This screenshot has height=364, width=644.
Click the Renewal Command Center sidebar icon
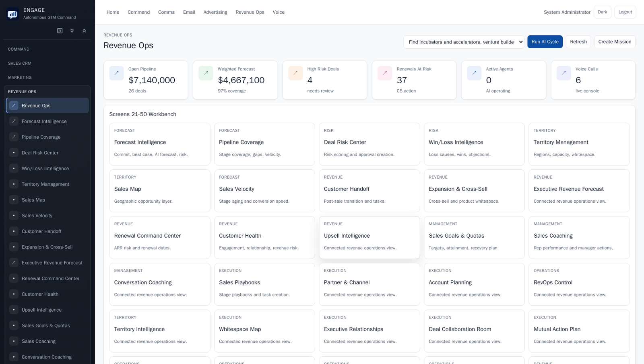pyautogui.click(x=14, y=278)
